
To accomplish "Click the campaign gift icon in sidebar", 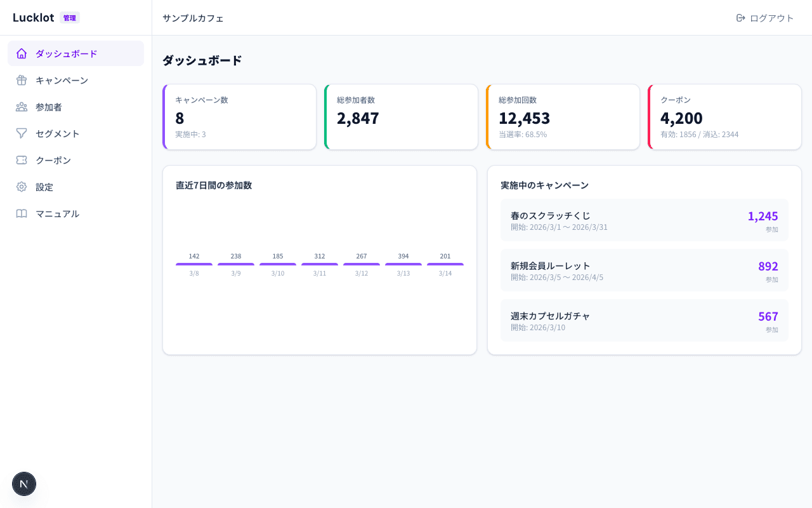I will click(x=22, y=80).
